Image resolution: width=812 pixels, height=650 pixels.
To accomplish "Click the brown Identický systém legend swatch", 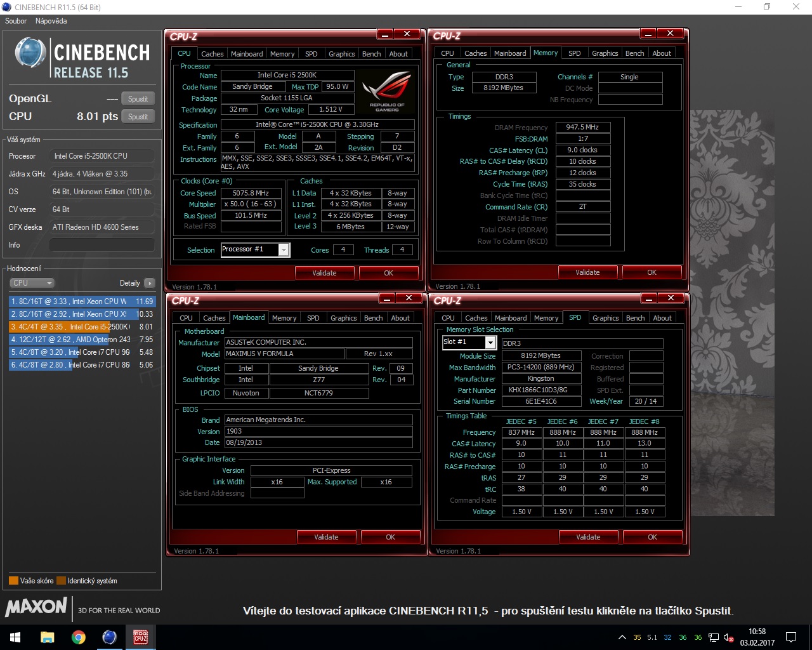I will (61, 581).
